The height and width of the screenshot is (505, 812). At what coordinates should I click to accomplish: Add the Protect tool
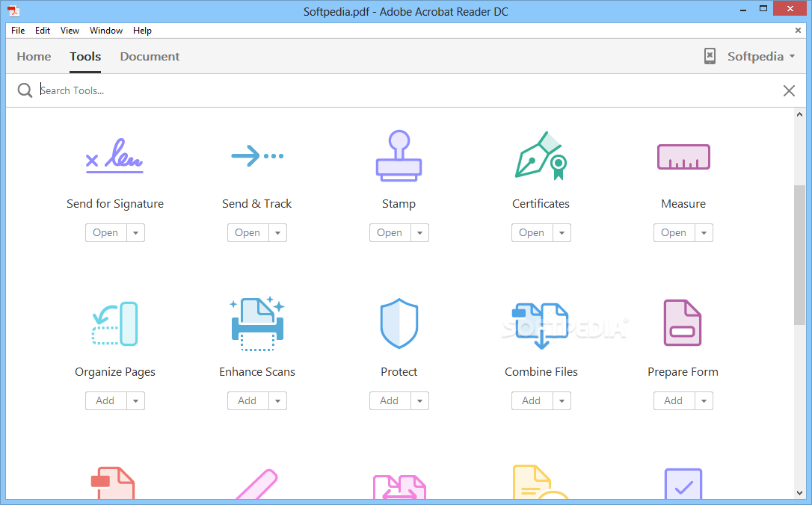coord(390,401)
